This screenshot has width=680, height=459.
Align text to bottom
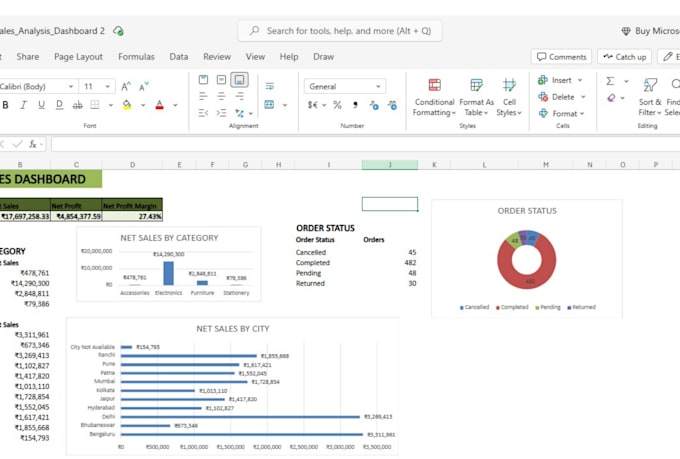pyautogui.click(x=239, y=79)
